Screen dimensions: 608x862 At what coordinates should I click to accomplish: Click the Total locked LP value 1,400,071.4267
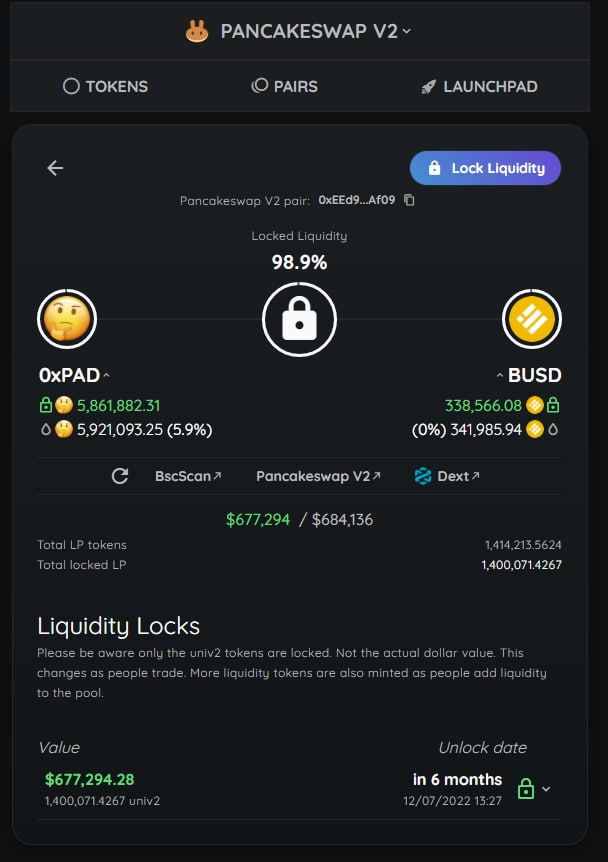point(521,565)
